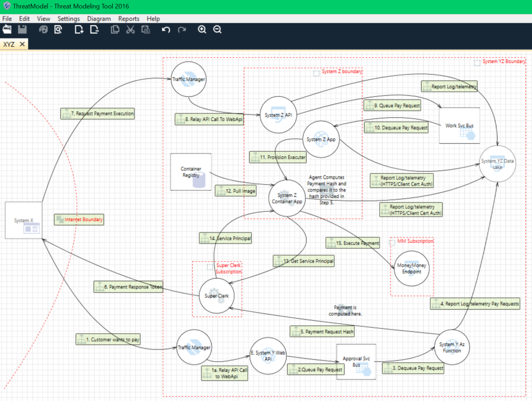Image resolution: width=532 pixels, height=401 pixels.
Task: Select the Internet Boundary label
Action: click(x=79, y=219)
